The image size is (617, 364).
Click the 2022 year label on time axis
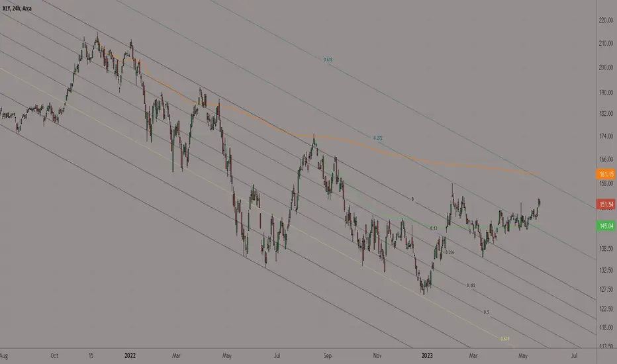pos(130,356)
